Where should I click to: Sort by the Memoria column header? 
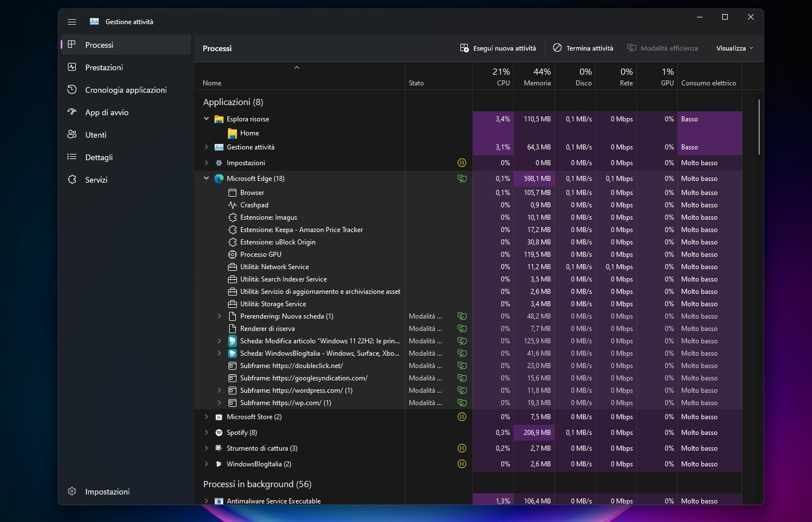pos(534,76)
